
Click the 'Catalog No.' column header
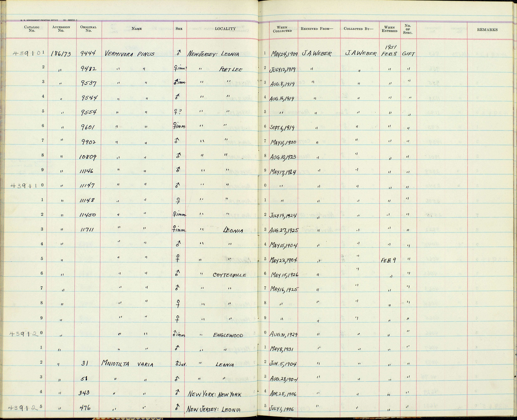point(32,29)
